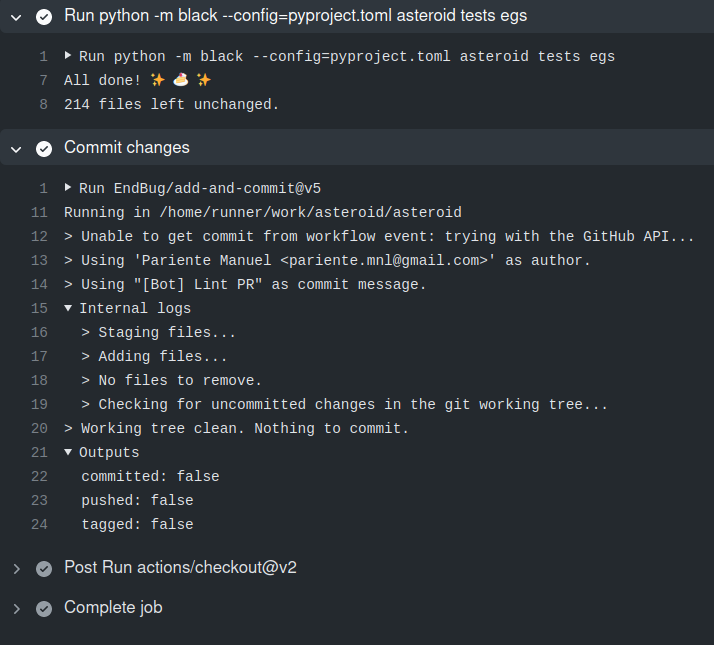Click success checkmark icon beside Commit changes

[44, 148]
